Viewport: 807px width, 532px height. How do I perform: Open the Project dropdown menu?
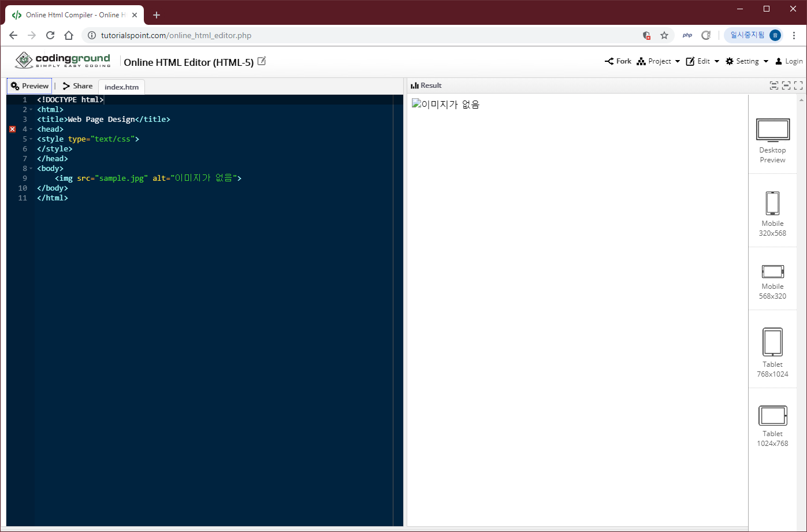tap(659, 61)
